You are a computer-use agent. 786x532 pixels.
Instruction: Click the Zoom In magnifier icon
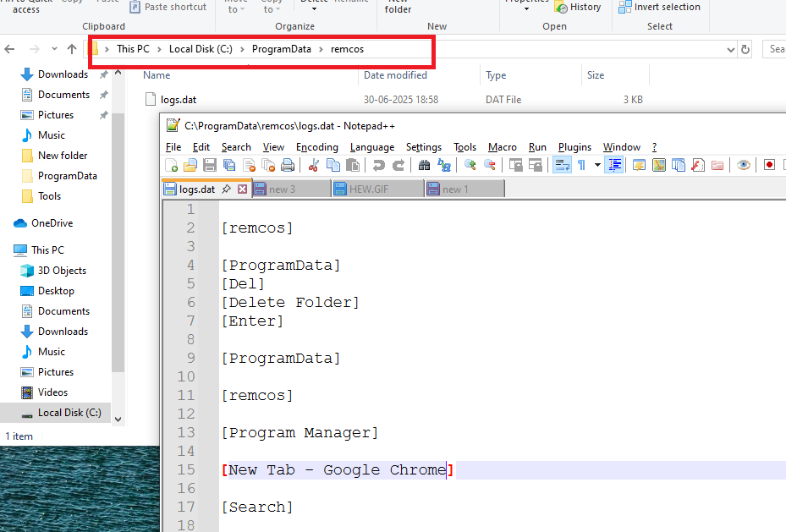tap(470, 165)
